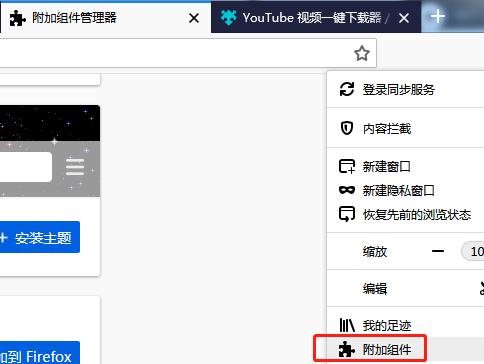Open 附加组件 from the menu
Screen dimensions: 484x364
(406, 350)
